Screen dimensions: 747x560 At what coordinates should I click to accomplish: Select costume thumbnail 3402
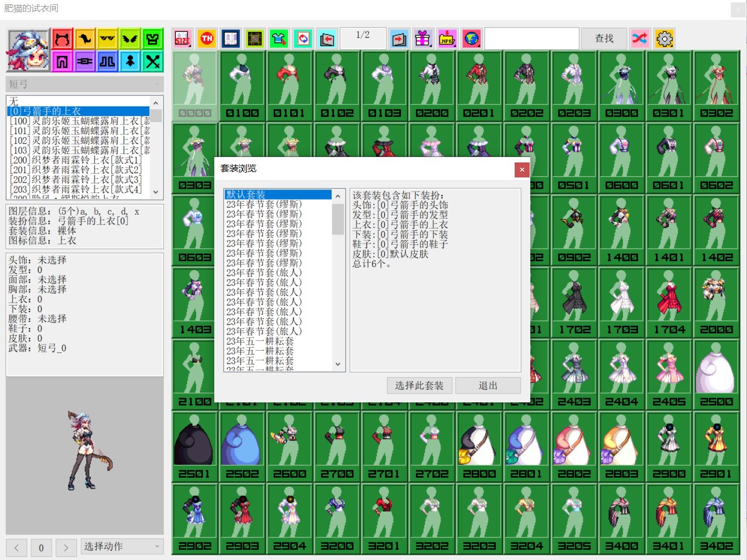click(x=717, y=519)
